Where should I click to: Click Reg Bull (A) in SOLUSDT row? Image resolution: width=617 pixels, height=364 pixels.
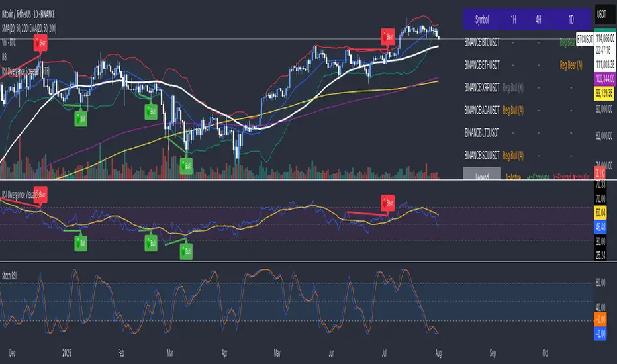click(x=513, y=156)
